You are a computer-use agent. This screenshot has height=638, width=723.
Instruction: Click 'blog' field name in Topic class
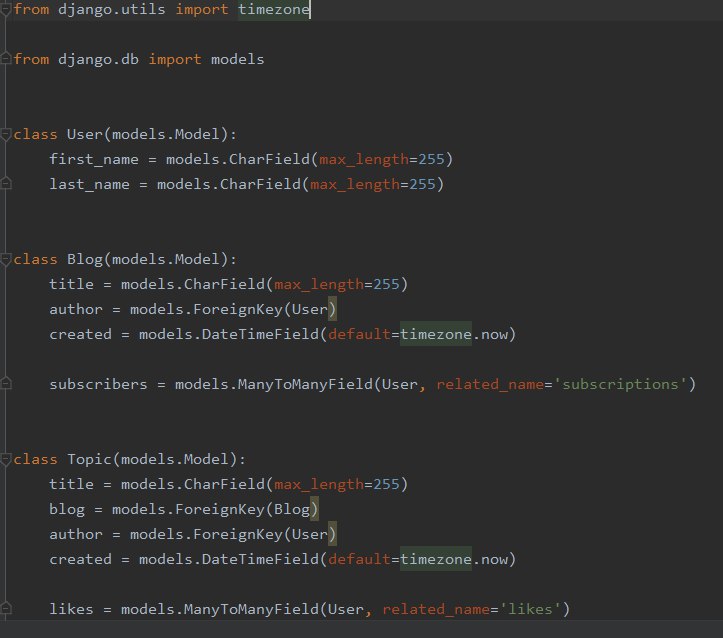[x=67, y=509]
